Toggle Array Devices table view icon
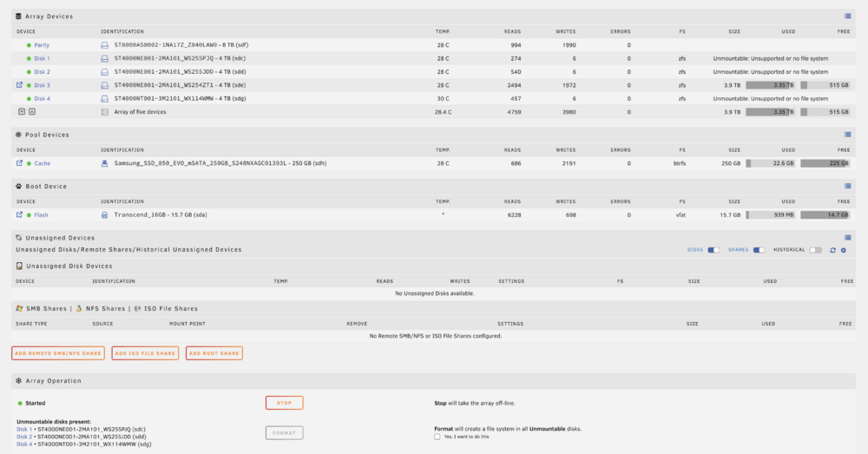The image size is (868, 454). [847, 16]
